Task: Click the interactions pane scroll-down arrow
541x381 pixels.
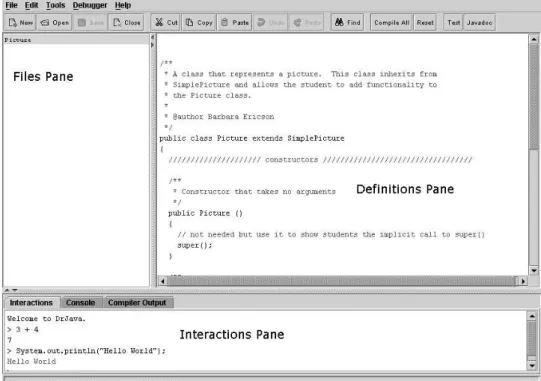Action: pos(532,365)
